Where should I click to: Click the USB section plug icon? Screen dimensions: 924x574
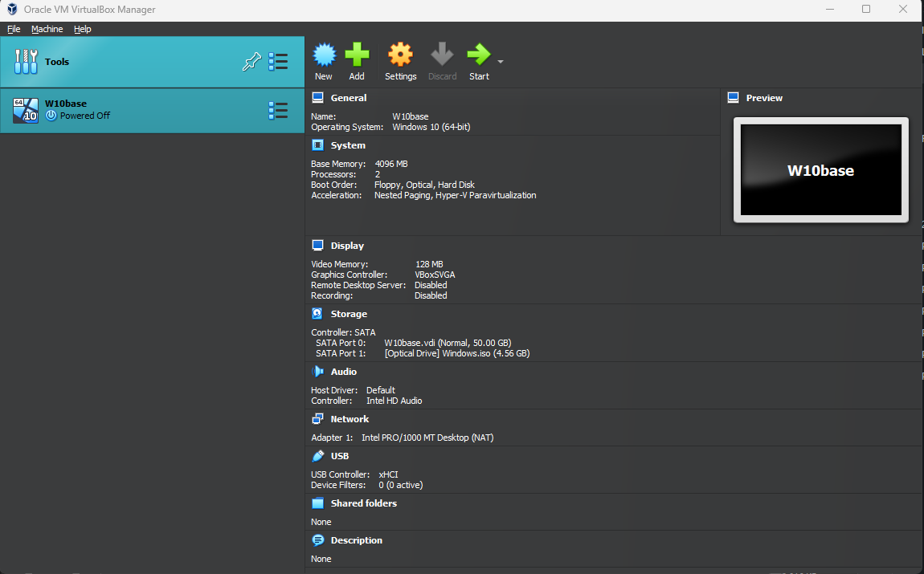tap(317, 456)
